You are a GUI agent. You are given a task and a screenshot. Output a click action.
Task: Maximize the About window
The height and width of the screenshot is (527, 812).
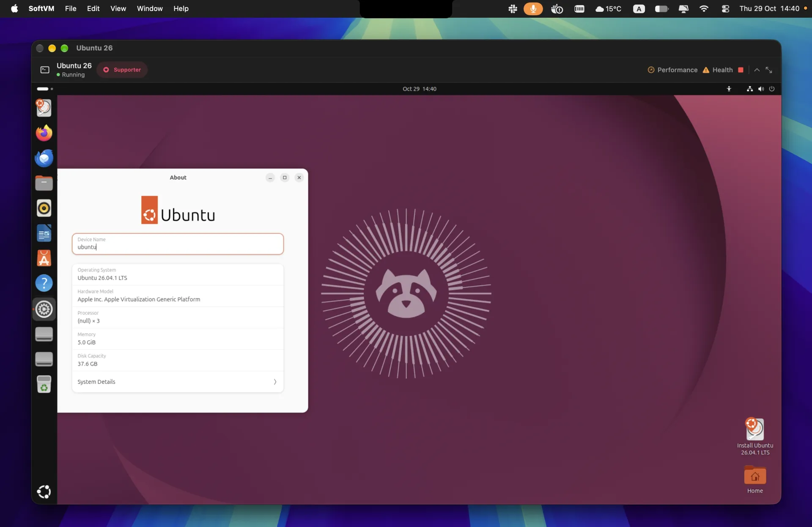285,177
